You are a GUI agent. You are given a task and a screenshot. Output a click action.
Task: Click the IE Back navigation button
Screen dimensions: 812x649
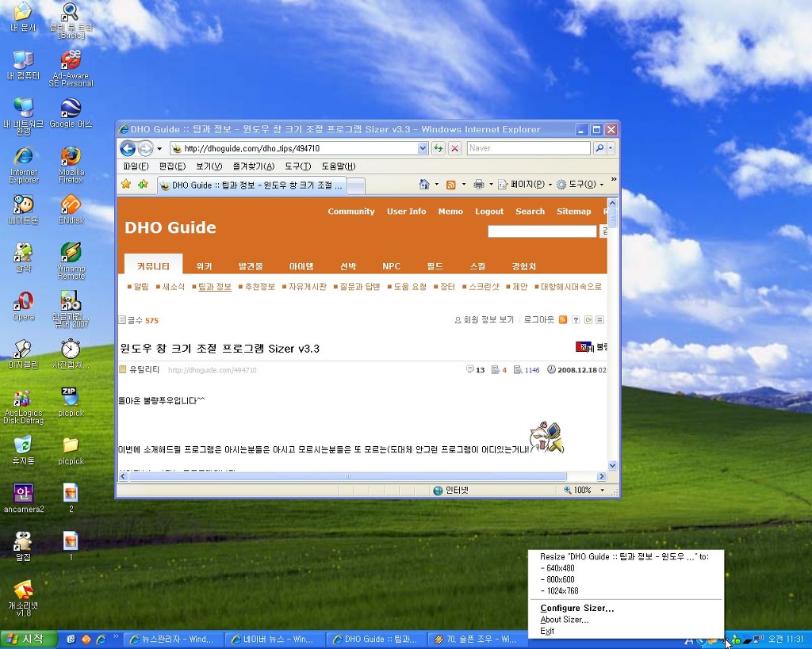pos(128,148)
